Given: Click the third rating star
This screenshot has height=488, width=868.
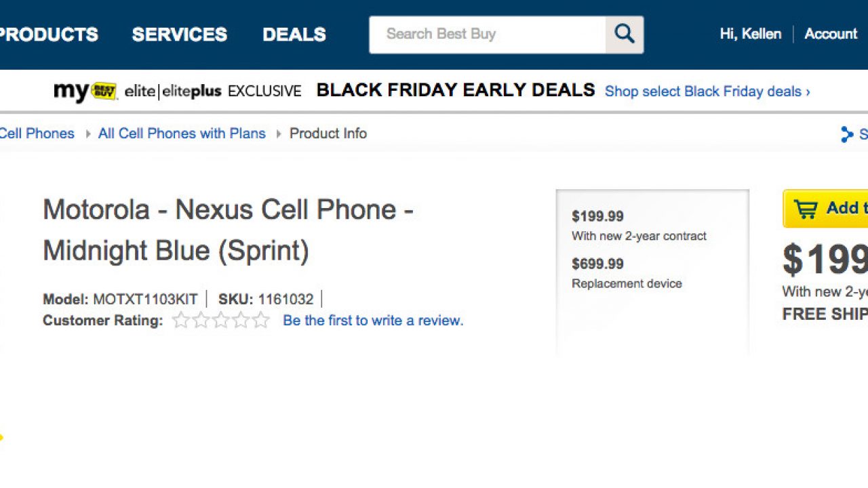Looking at the screenshot, I should pyautogui.click(x=221, y=321).
